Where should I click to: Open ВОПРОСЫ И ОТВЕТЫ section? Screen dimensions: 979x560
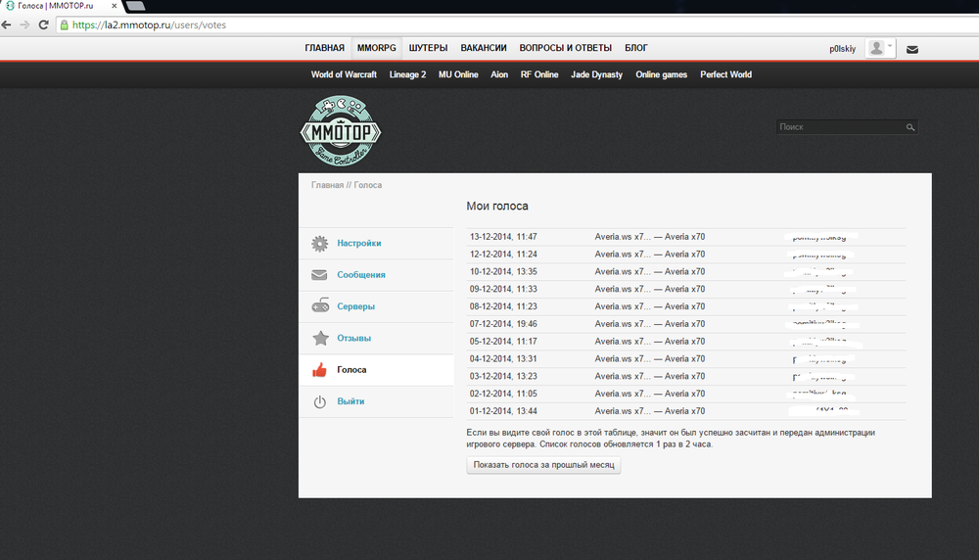(565, 48)
